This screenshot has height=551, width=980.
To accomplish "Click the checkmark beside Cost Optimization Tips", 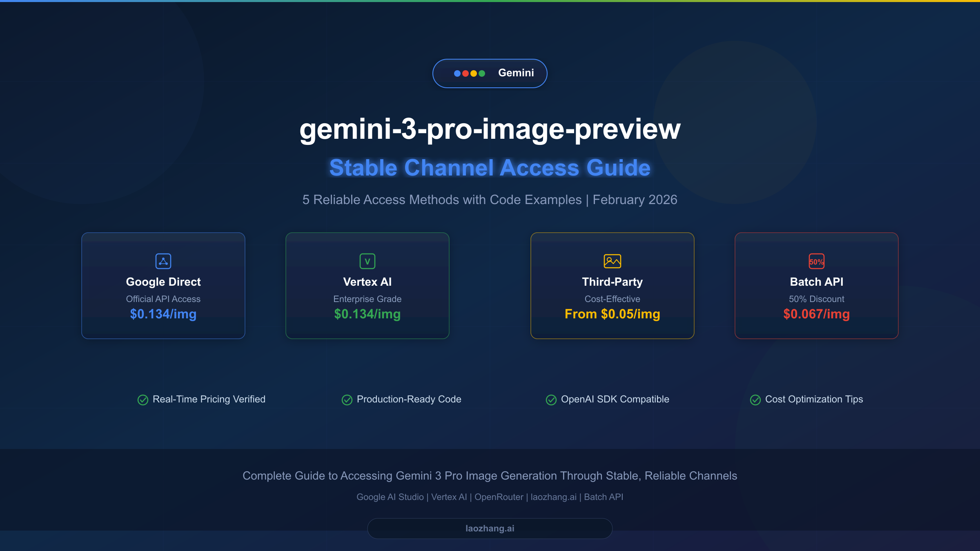I will pos(755,400).
